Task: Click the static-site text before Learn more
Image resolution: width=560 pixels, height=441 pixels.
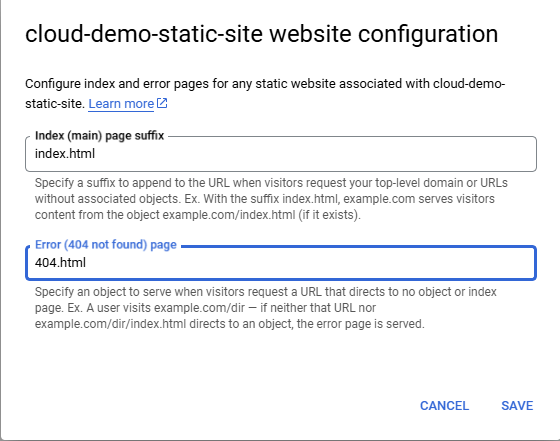Action: 55,104
